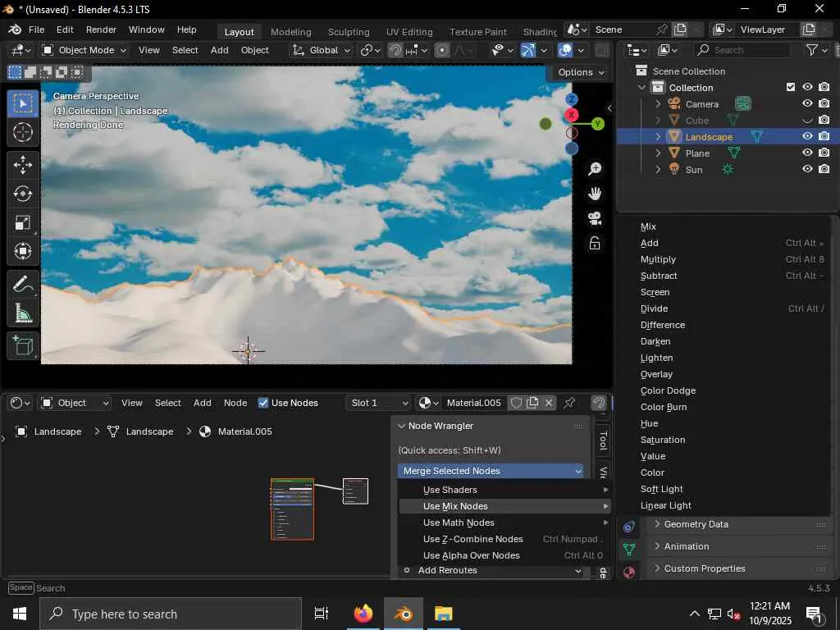The height and width of the screenshot is (630, 840).
Task: Select the Annotate tool
Action: point(23,285)
